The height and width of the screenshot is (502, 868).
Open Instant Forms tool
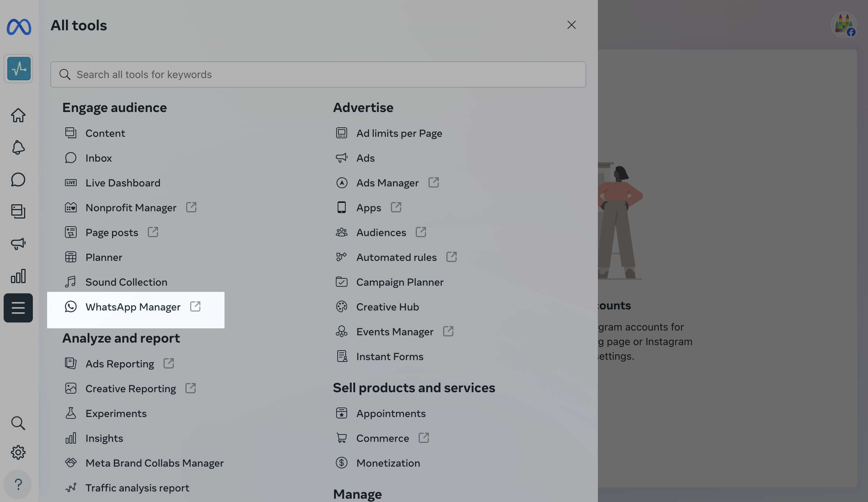pyautogui.click(x=390, y=356)
